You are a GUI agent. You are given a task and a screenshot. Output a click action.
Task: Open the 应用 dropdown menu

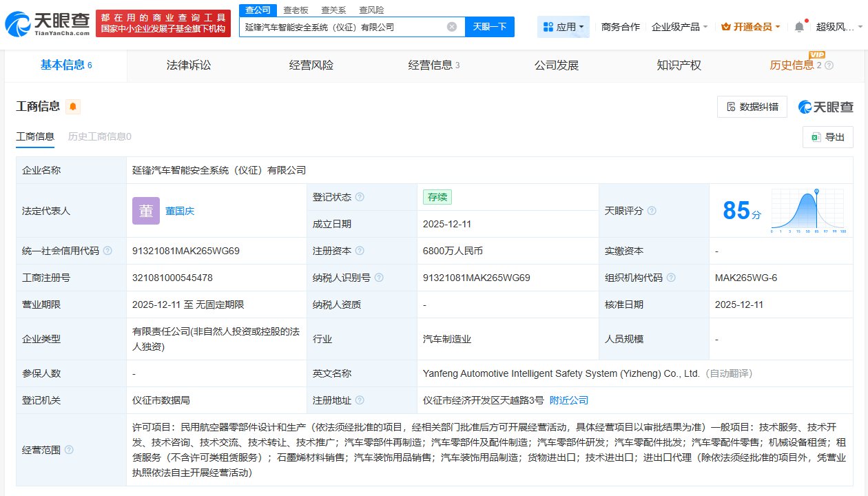[564, 27]
